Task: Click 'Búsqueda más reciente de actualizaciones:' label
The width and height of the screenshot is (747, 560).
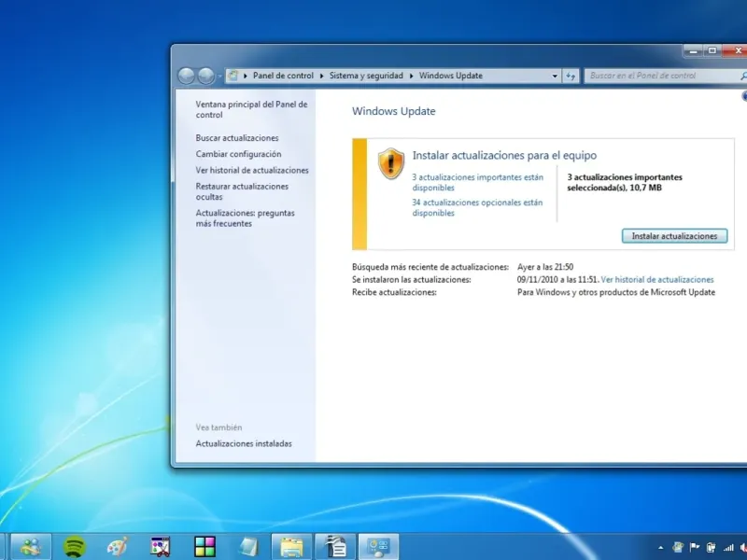Action: (x=430, y=267)
